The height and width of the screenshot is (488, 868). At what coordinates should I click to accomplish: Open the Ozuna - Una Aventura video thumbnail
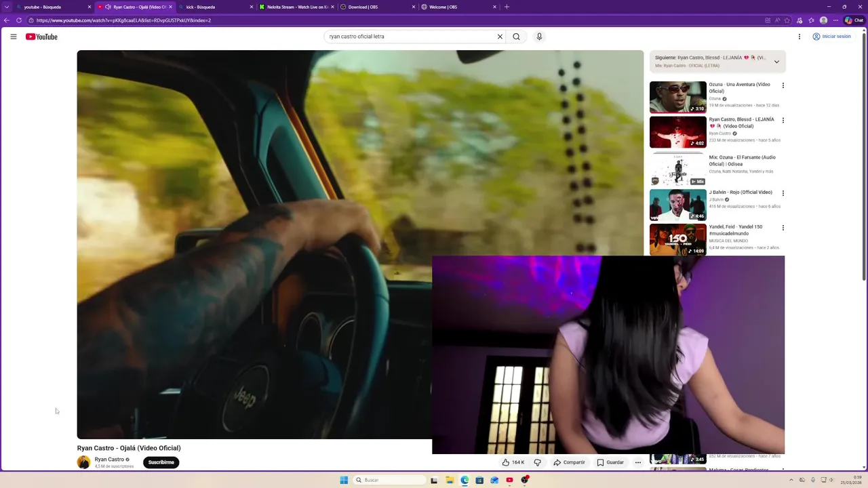click(x=677, y=97)
